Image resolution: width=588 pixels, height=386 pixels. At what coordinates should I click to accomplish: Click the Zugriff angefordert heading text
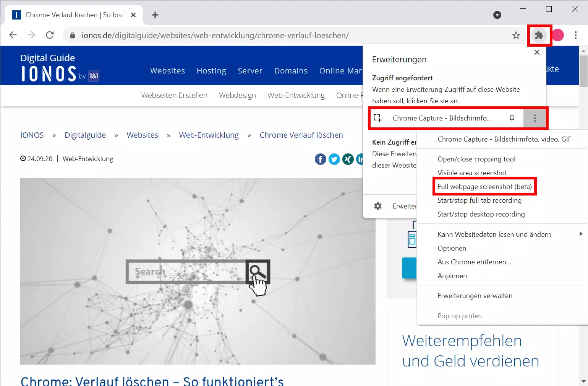click(402, 78)
